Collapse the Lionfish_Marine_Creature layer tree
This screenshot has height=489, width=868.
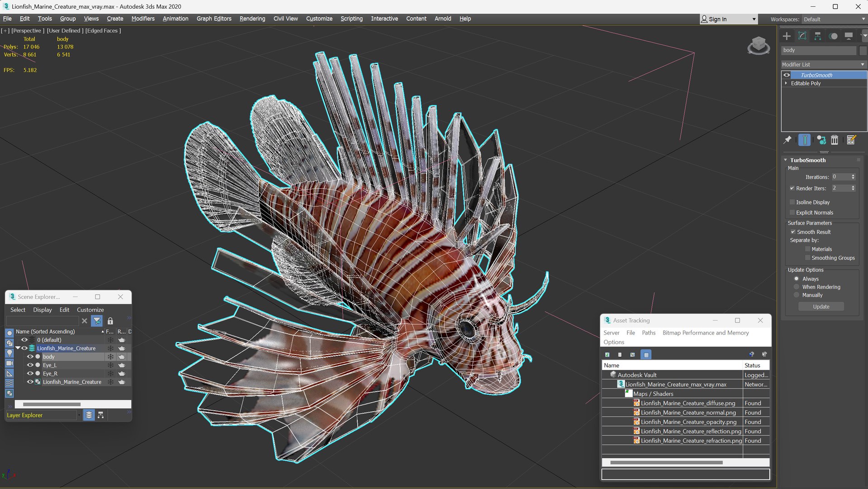pyautogui.click(x=18, y=348)
